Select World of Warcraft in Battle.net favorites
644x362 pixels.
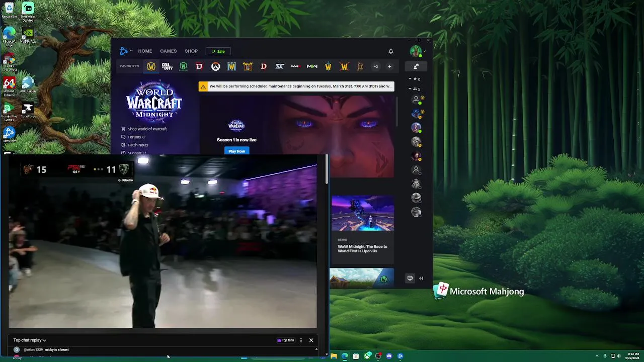pos(151,66)
